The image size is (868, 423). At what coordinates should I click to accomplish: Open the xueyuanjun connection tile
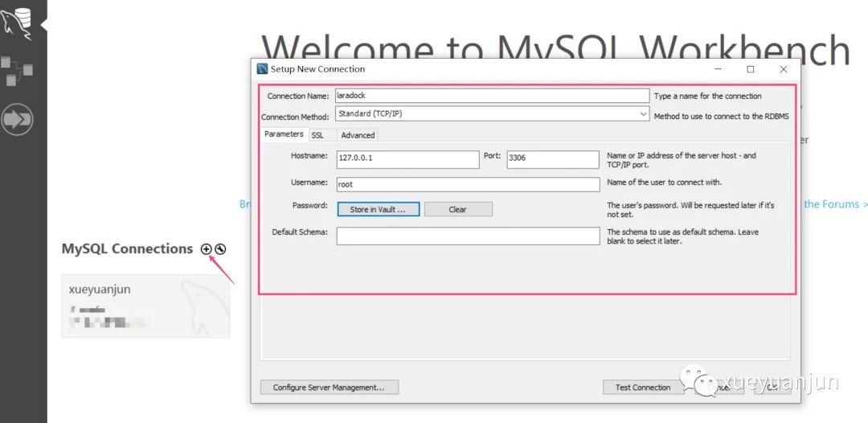[x=145, y=306]
